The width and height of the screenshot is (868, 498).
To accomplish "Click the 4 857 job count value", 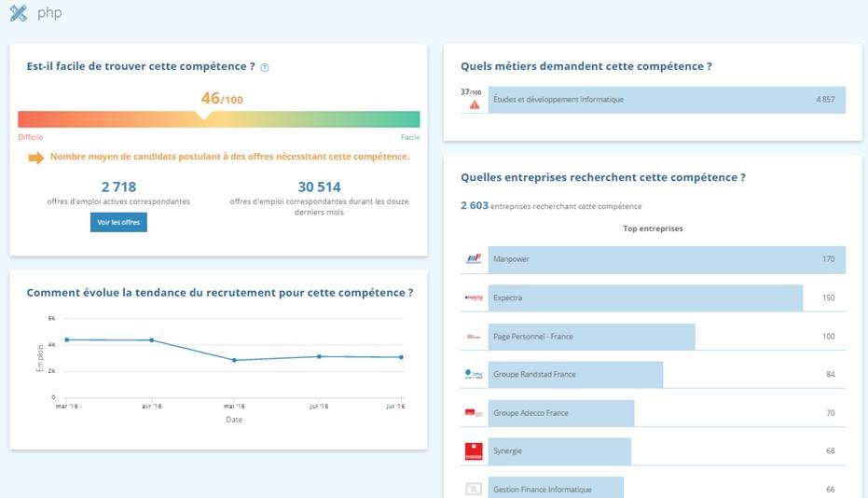I will point(825,100).
